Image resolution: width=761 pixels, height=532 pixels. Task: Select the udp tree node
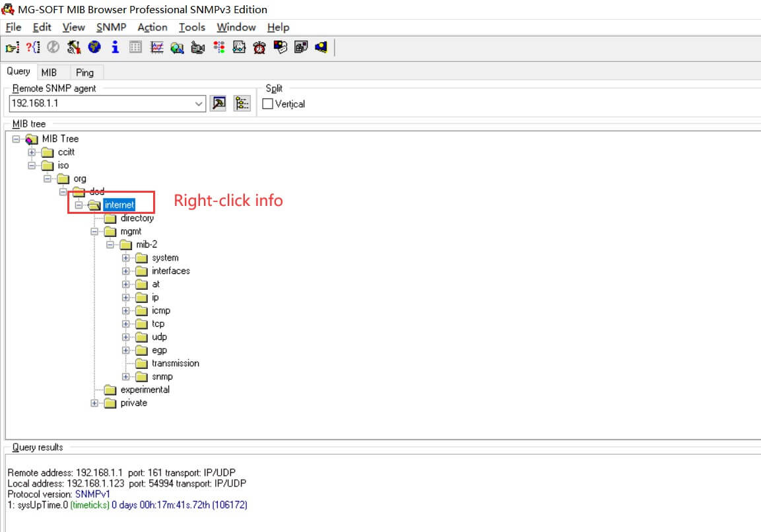click(159, 337)
